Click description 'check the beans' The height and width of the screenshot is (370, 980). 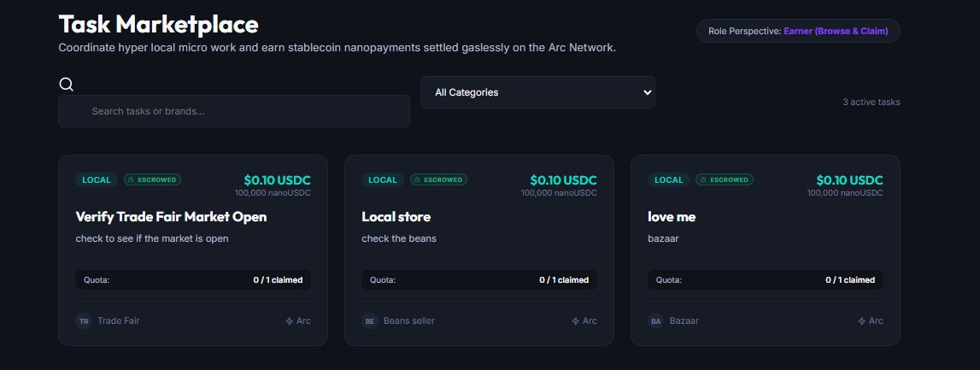pyautogui.click(x=399, y=238)
